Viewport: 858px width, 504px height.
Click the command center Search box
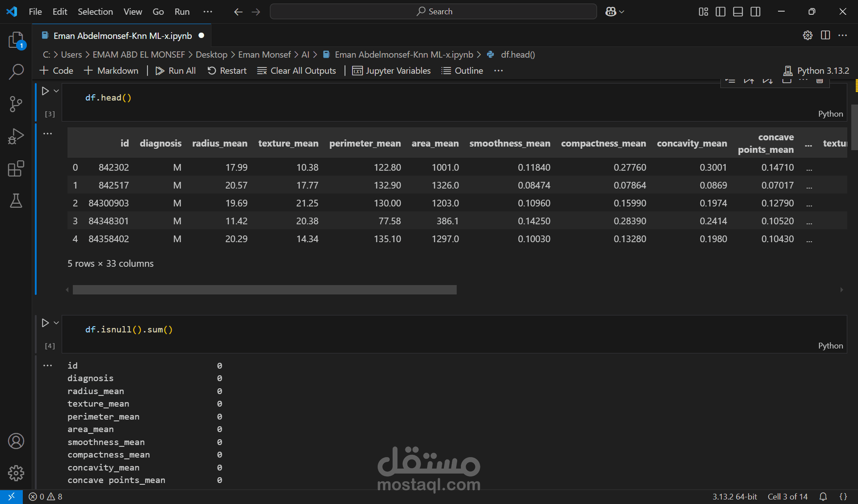[x=433, y=12]
